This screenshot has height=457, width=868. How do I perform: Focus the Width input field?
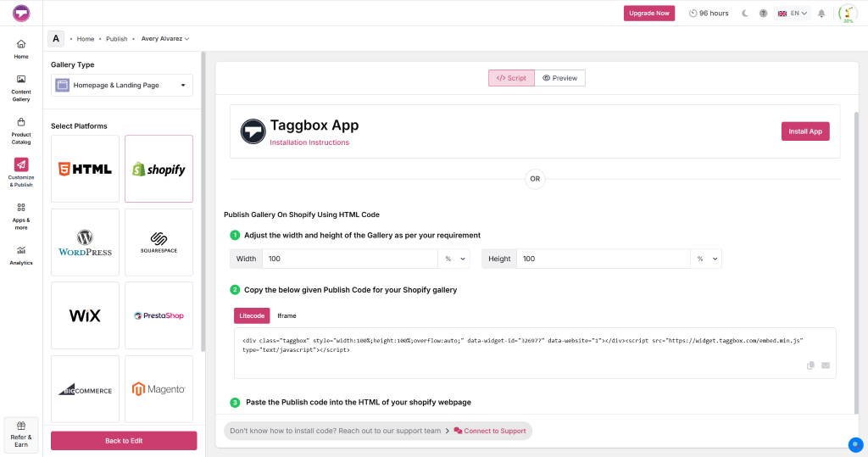click(350, 259)
